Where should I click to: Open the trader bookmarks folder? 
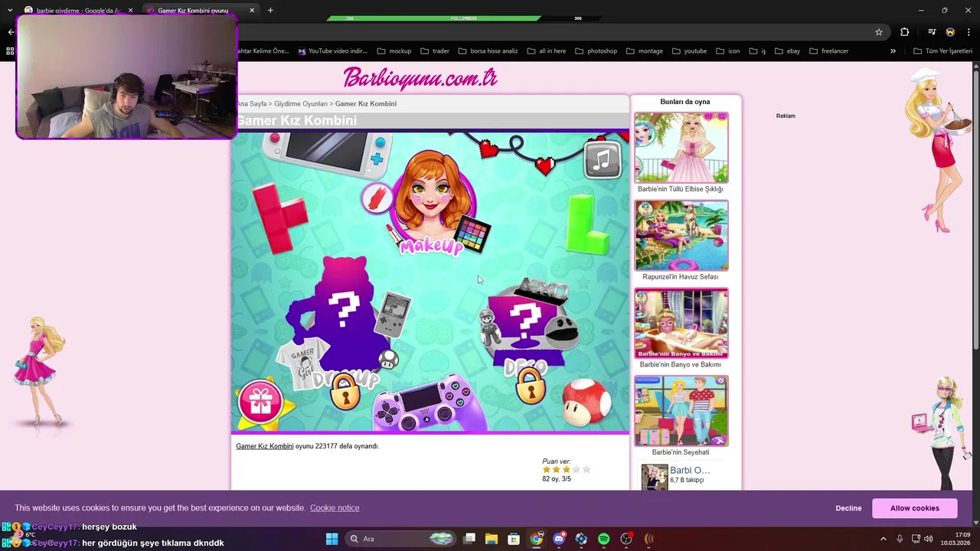tap(435, 51)
